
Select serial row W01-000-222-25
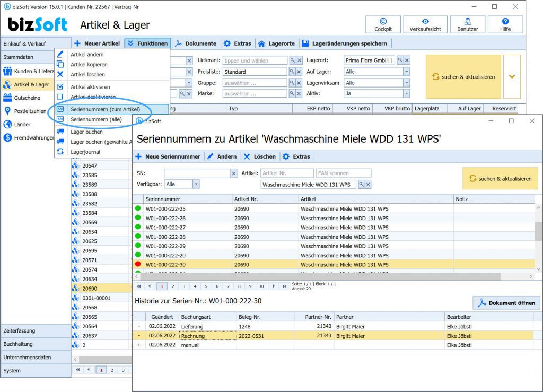(334, 209)
